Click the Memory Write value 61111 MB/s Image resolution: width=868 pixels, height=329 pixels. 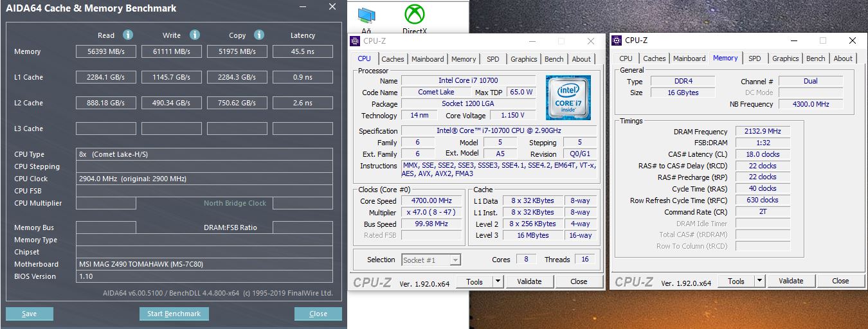tap(172, 51)
